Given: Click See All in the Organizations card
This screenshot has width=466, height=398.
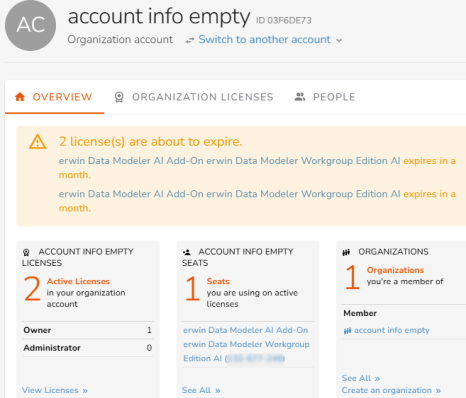Looking at the screenshot, I should [x=361, y=378].
